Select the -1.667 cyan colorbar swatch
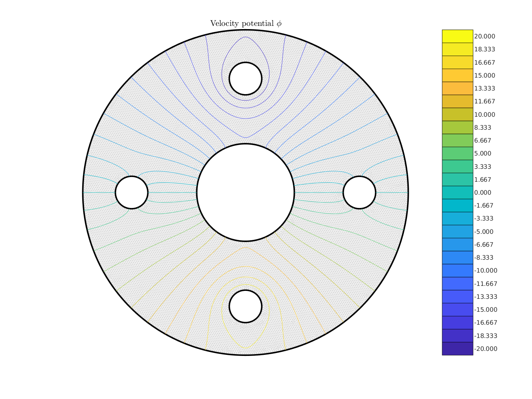 pyautogui.click(x=457, y=205)
